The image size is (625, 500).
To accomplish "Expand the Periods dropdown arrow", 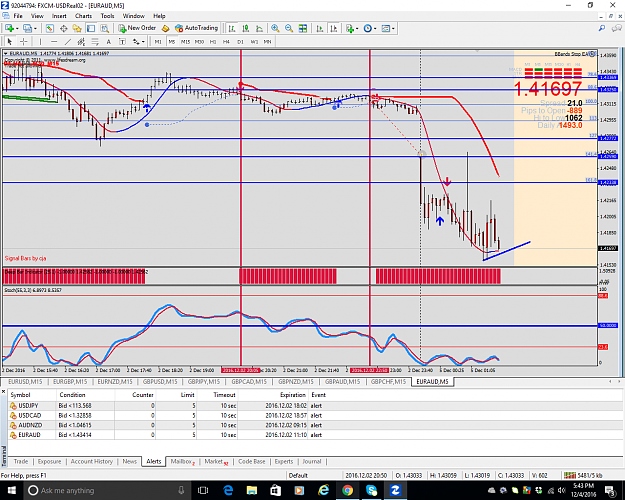I will pyautogui.click(x=375, y=28).
